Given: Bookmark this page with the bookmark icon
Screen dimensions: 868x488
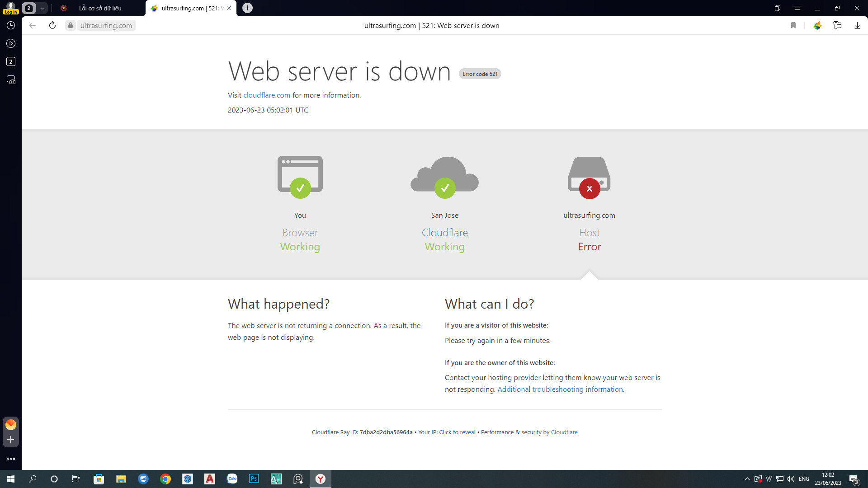Looking at the screenshot, I should [x=793, y=25].
